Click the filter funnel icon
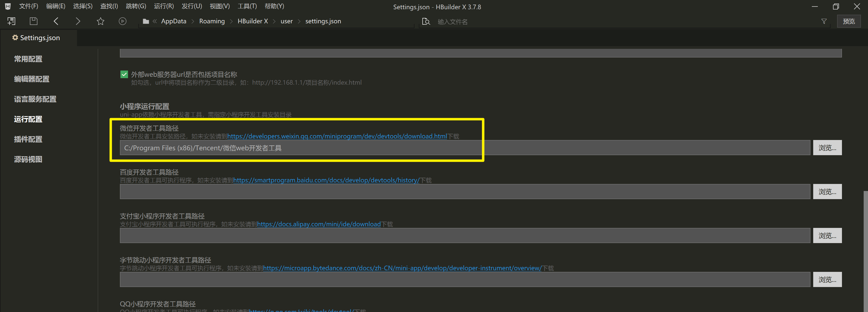This screenshot has height=312, width=868. tap(824, 21)
